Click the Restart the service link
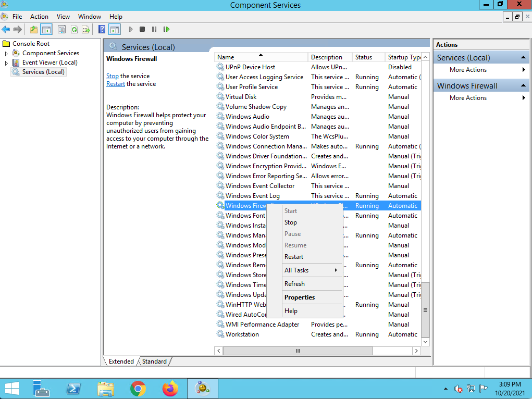The width and height of the screenshot is (532, 399). tap(116, 84)
